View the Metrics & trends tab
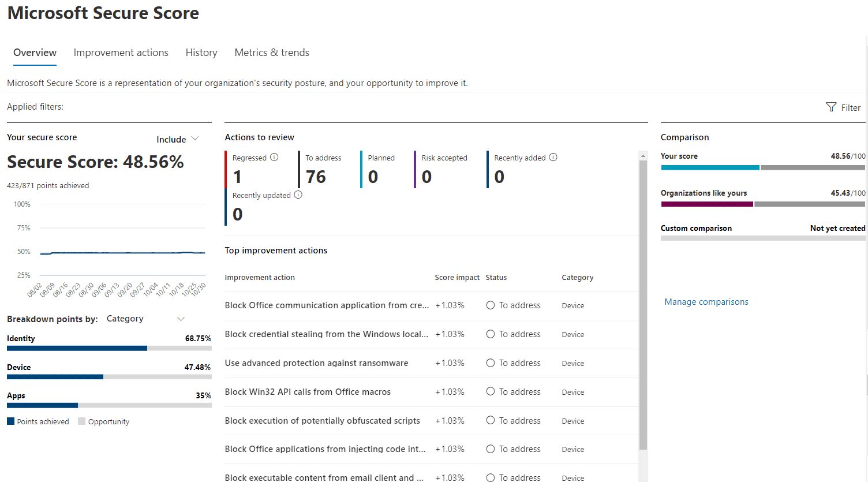This screenshot has width=868, height=482. pyautogui.click(x=272, y=53)
